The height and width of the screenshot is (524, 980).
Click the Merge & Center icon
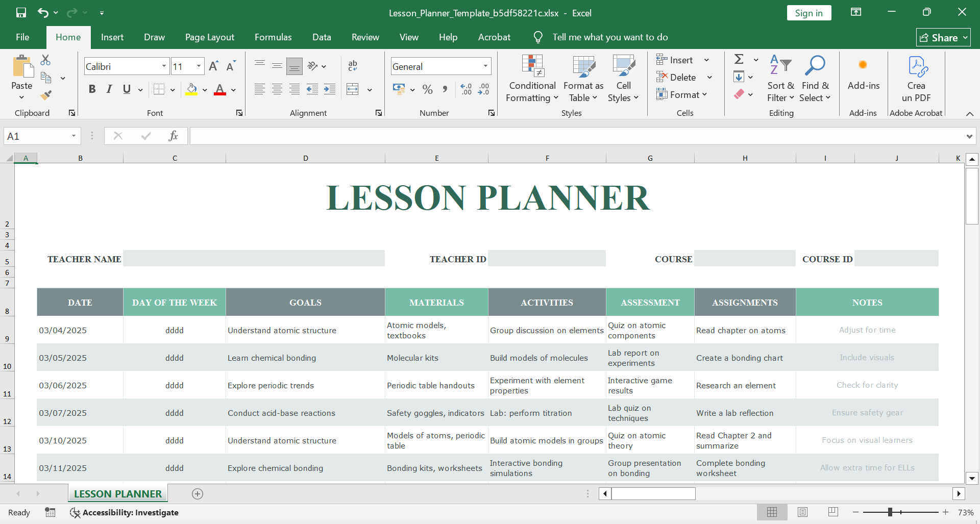(x=353, y=89)
